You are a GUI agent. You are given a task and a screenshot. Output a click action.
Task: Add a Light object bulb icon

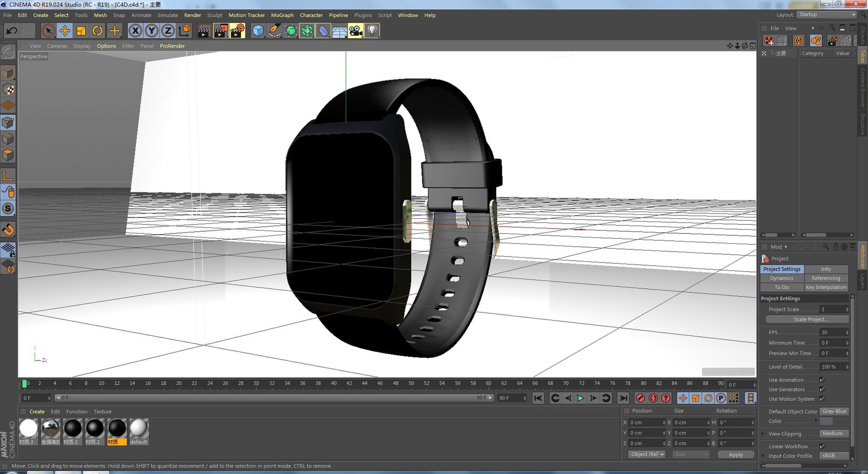372,31
